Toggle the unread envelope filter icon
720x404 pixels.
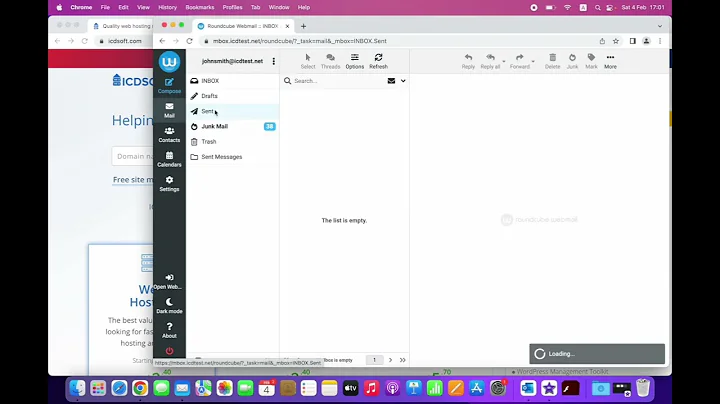click(391, 81)
